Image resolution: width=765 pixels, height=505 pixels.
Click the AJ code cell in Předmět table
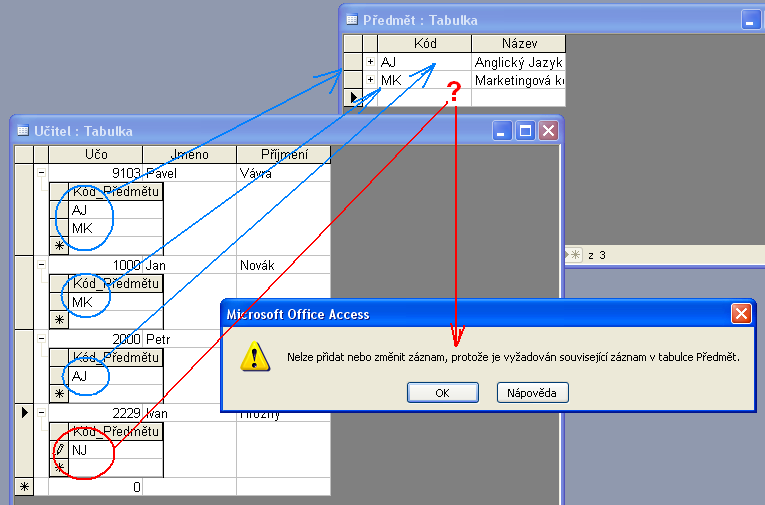[424, 62]
